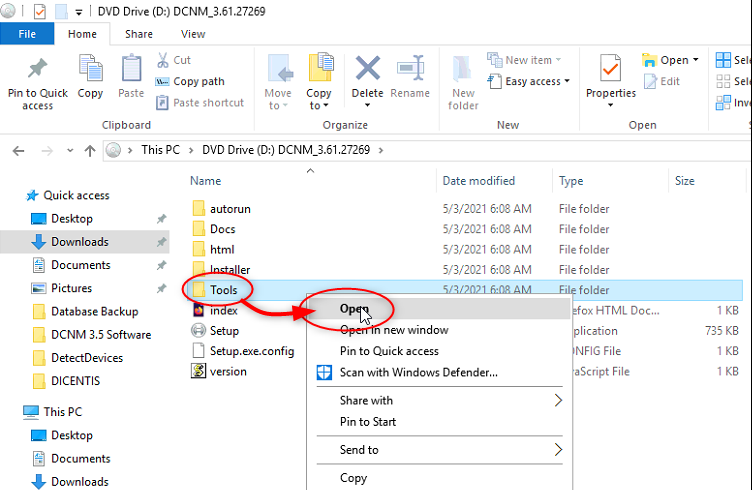The image size is (752, 490).
Task: Select the autorun folder
Action: [230, 209]
